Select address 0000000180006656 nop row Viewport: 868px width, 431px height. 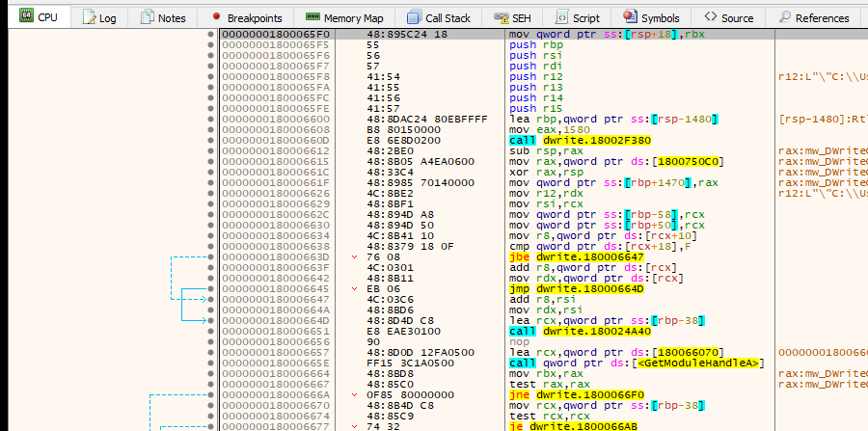pyautogui.click(x=276, y=342)
